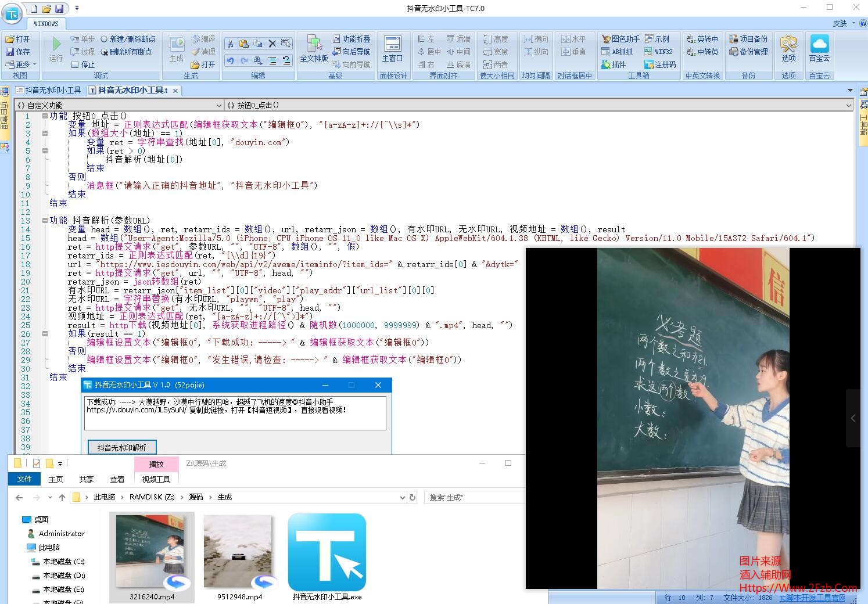Screen dimensions: 868x604
Task: Open the 自定义功能 dropdown
Action: 219,105
